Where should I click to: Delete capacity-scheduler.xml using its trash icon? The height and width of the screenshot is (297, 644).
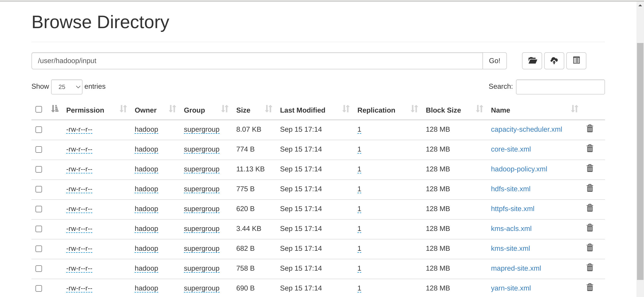(590, 129)
